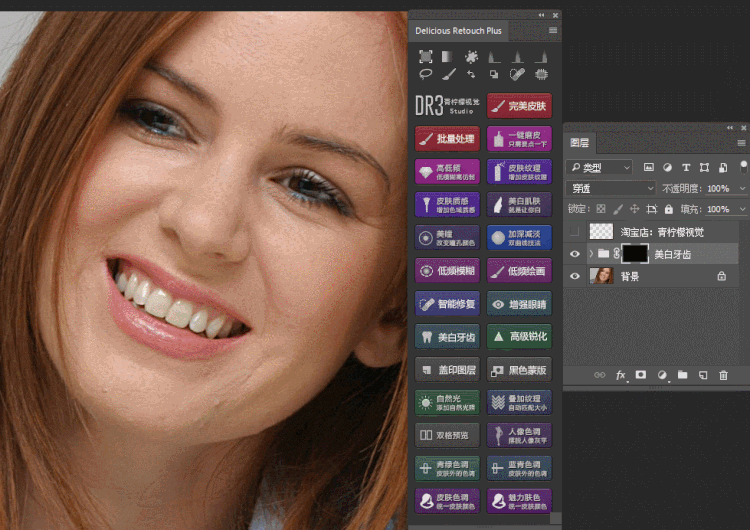Filter layers by text type T icon
Screen dimensions: 750x530
pyautogui.click(x=685, y=167)
